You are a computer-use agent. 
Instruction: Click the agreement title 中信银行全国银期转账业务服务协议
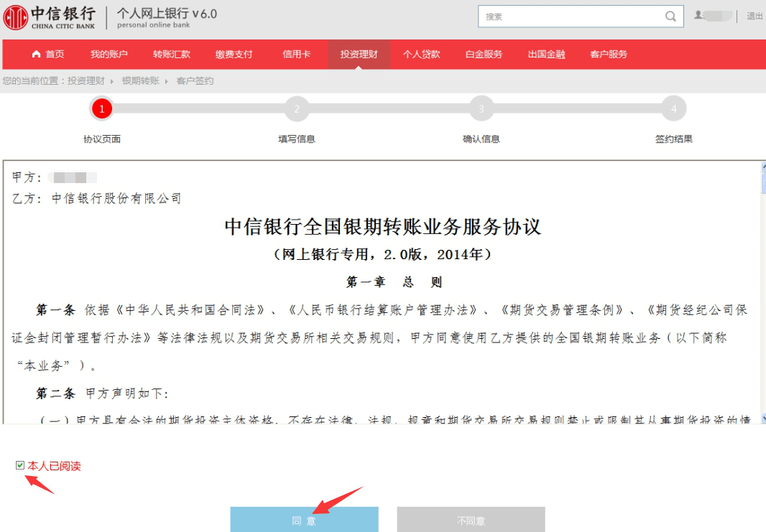tap(383, 227)
